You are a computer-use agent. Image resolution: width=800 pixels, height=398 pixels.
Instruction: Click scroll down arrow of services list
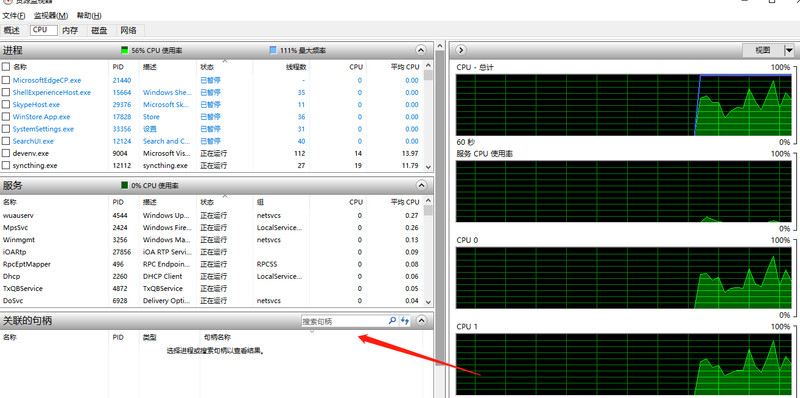(428, 302)
